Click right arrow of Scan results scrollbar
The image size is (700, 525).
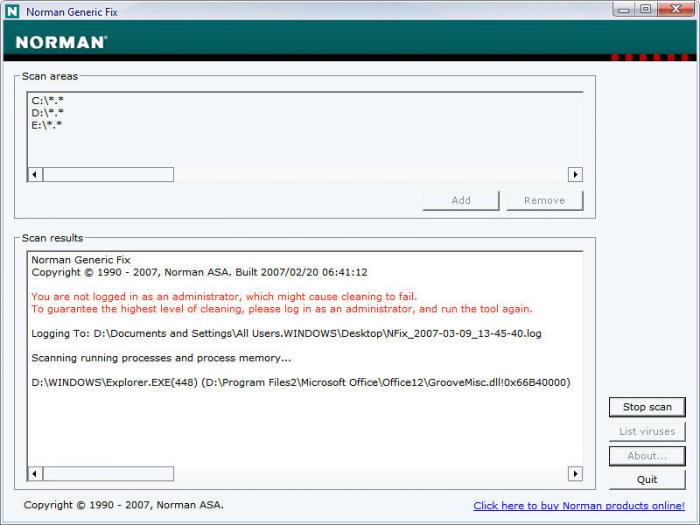[575, 474]
